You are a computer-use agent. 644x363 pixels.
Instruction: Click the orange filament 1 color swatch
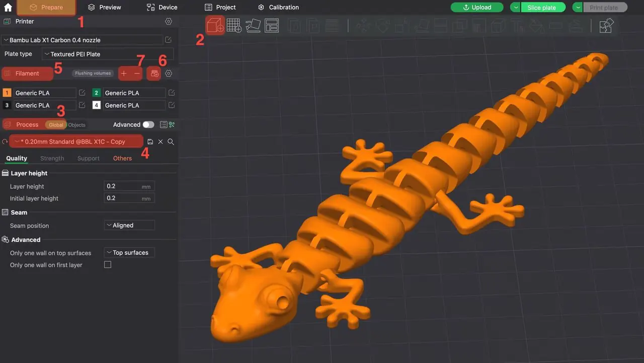point(7,93)
